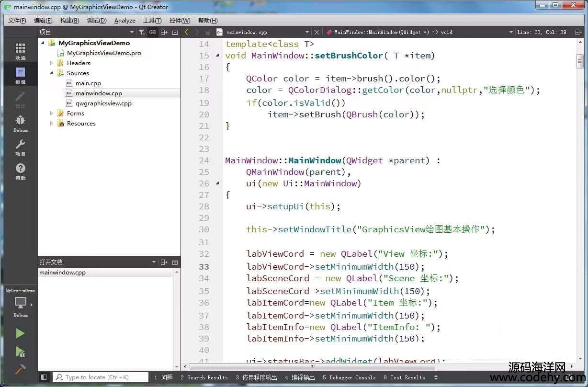
Task: Close the mainwindow.cpp document
Action: coord(317,32)
